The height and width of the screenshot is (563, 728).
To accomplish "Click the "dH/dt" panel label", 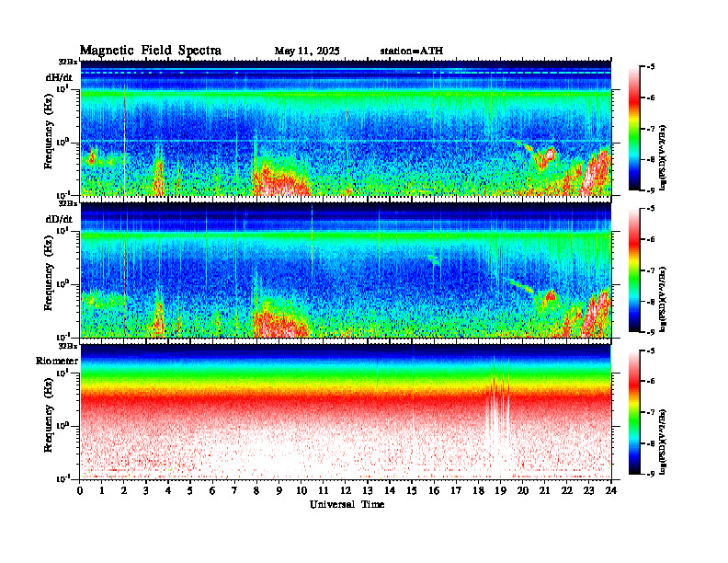I will tap(59, 76).
